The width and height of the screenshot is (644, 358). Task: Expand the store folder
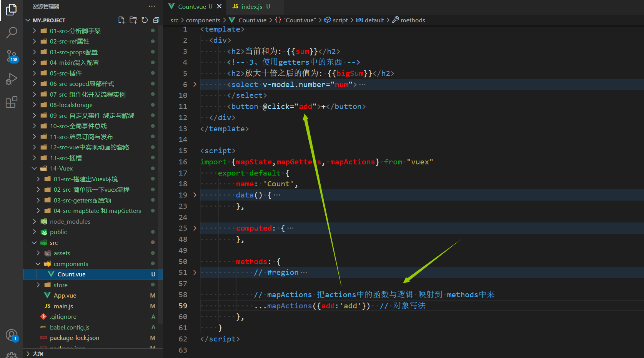coord(38,285)
